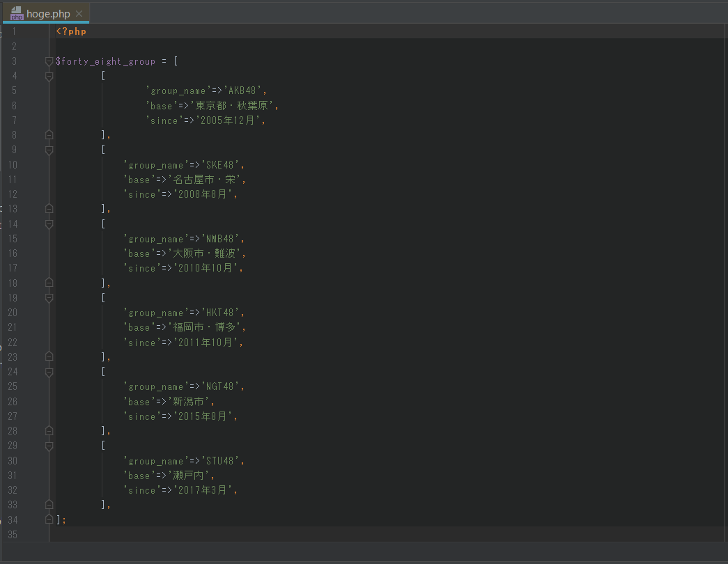728x564 pixels.
Task: Click the '2015年8月' string
Action: coord(203,416)
